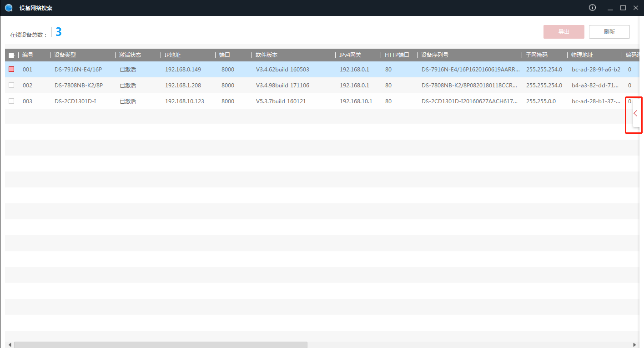Click the horizontal scrollbar right arrow

635,345
